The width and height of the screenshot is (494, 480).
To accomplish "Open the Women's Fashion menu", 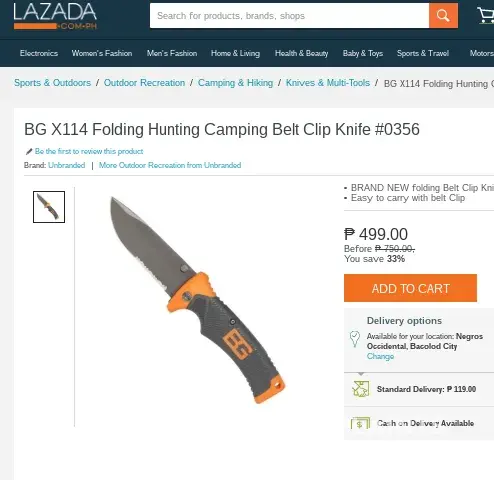I will [x=102, y=53].
